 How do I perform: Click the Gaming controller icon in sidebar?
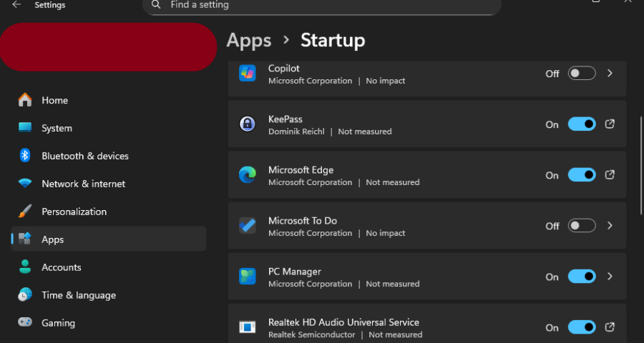click(25, 322)
